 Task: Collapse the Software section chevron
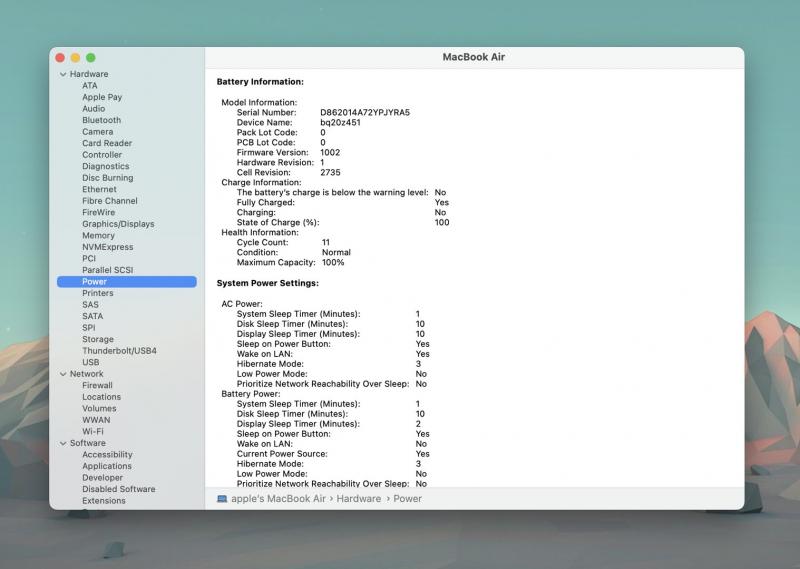pyautogui.click(x=63, y=444)
